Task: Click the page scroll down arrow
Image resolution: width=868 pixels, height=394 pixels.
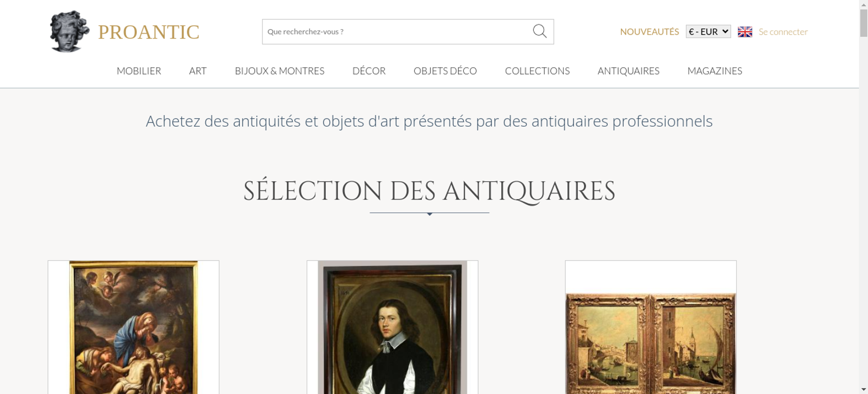Action: [864, 389]
